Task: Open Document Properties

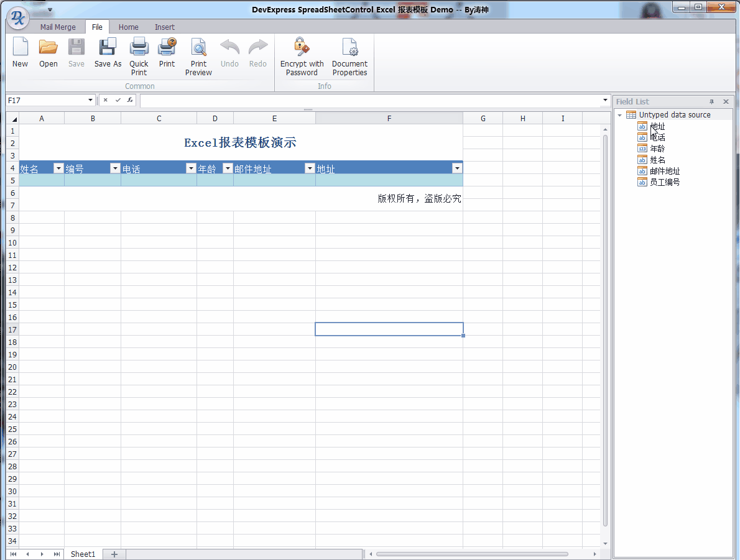Action: tap(349, 53)
